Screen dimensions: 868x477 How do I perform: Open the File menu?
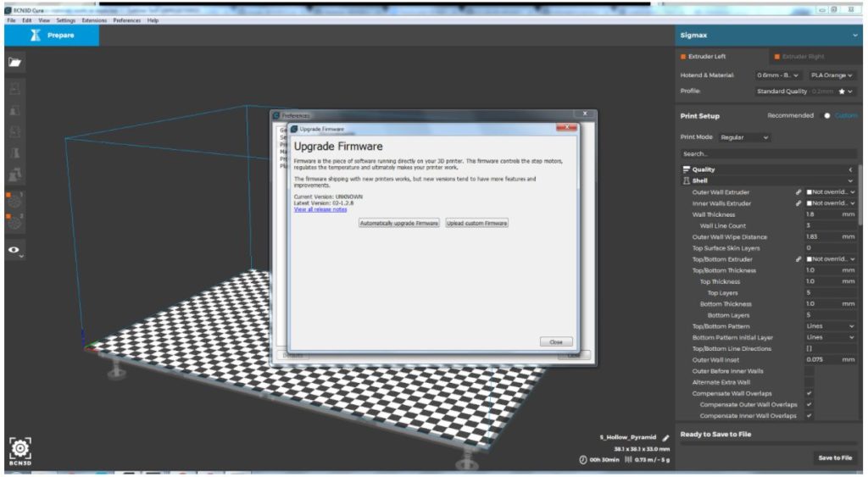pos(11,20)
